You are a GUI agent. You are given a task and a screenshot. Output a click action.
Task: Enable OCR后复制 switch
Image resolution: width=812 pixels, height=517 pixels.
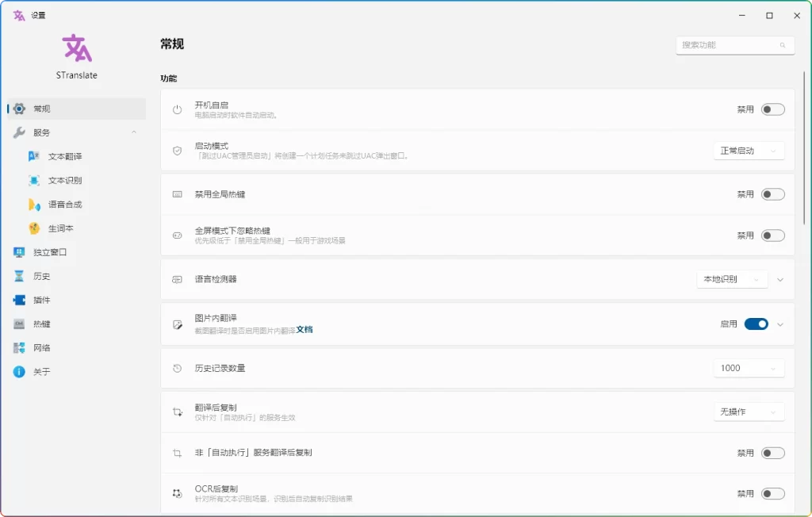click(772, 492)
